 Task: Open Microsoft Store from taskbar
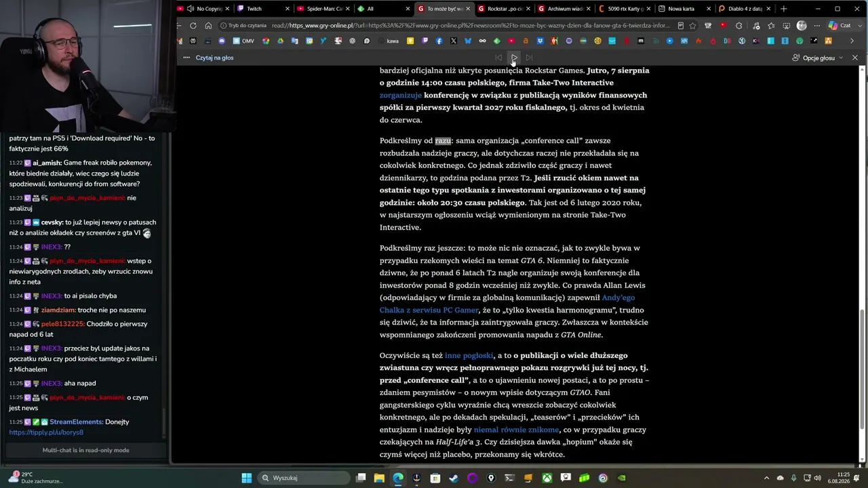pos(435,478)
